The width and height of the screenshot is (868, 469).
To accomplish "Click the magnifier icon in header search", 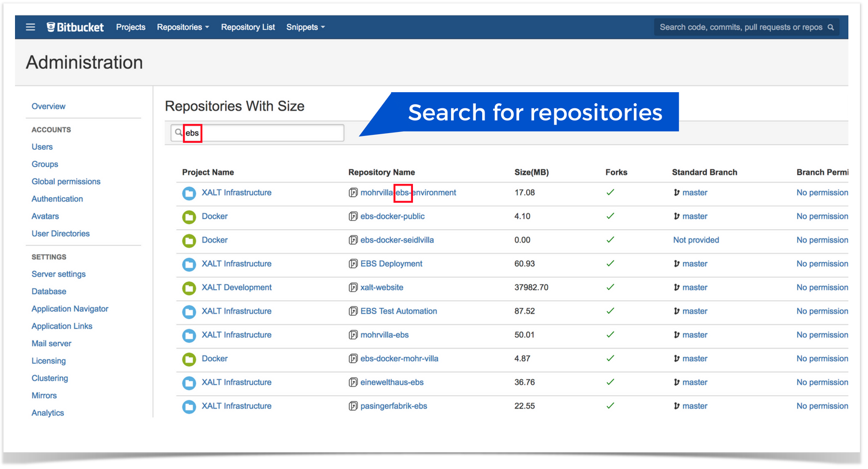I will pos(831,27).
